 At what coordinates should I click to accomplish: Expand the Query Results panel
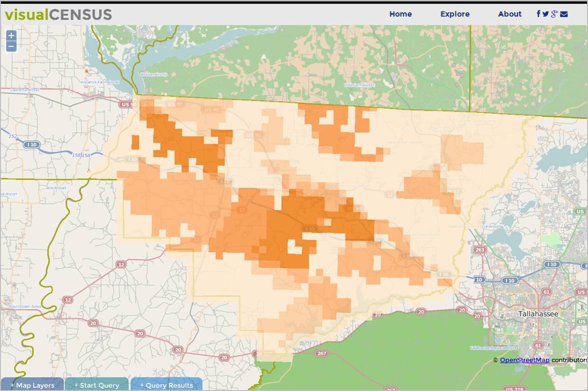[166, 385]
